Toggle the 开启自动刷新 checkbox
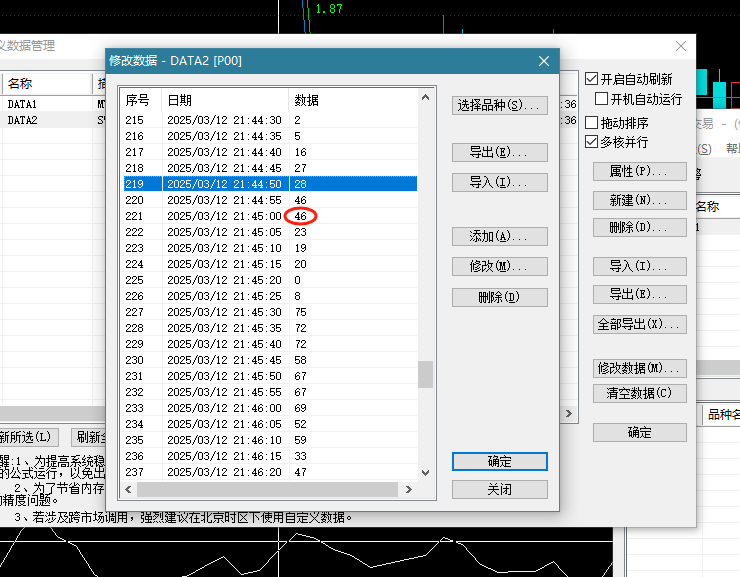The height and width of the screenshot is (577, 740). pos(591,79)
